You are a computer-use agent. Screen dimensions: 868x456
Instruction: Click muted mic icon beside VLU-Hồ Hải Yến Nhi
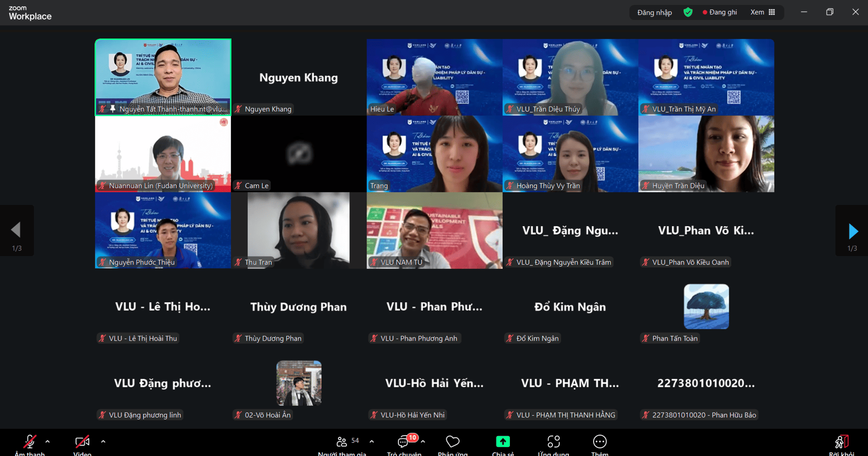[x=374, y=415]
